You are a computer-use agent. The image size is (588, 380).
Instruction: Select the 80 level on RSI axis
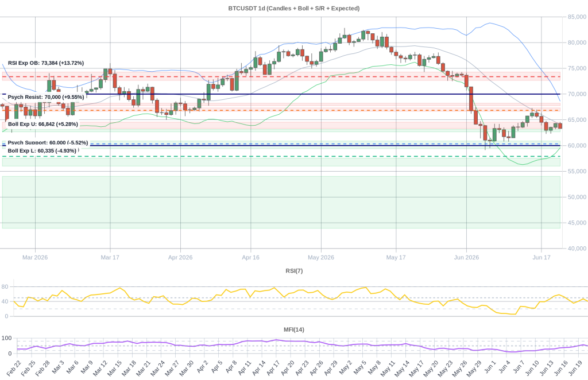[5, 286]
